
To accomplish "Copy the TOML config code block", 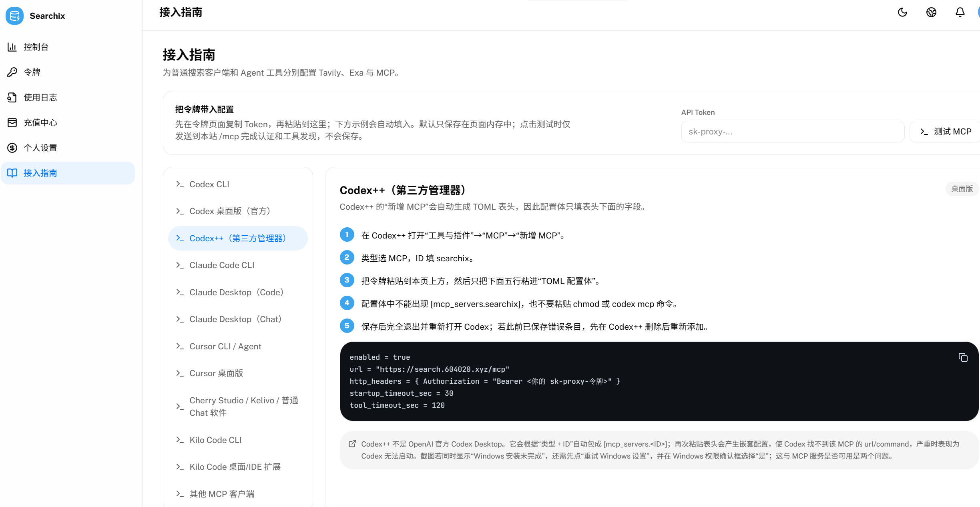I will 963,357.
